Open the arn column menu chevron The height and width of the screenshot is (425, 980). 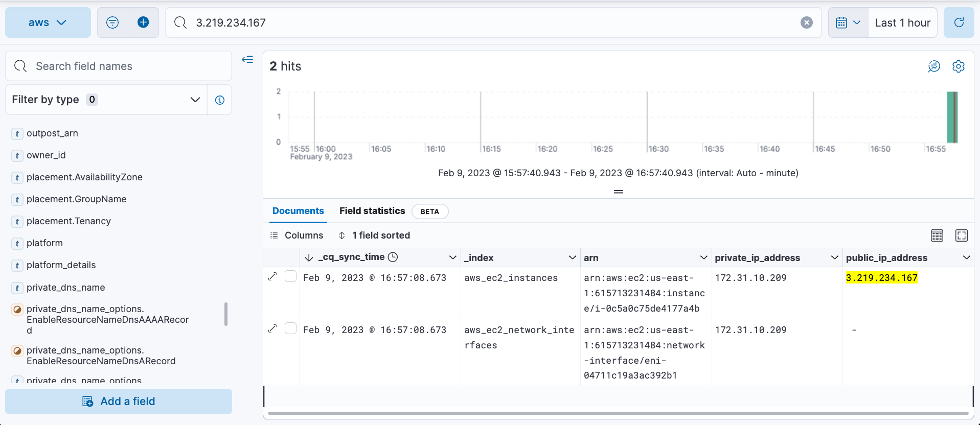(703, 257)
